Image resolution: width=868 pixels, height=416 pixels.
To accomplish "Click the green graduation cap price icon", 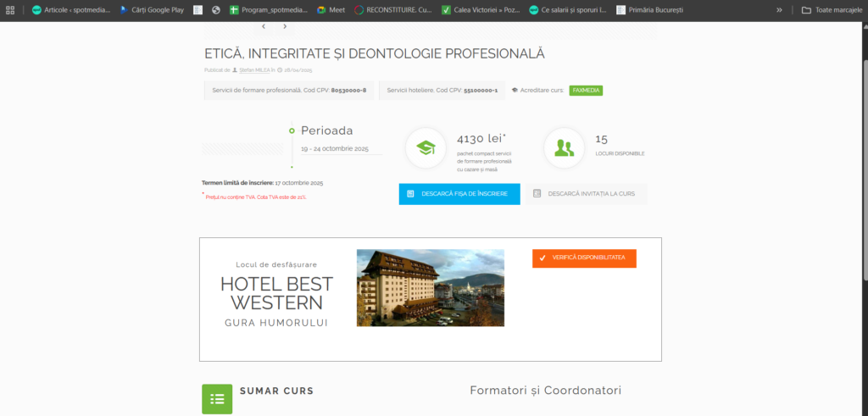I will coord(426,148).
